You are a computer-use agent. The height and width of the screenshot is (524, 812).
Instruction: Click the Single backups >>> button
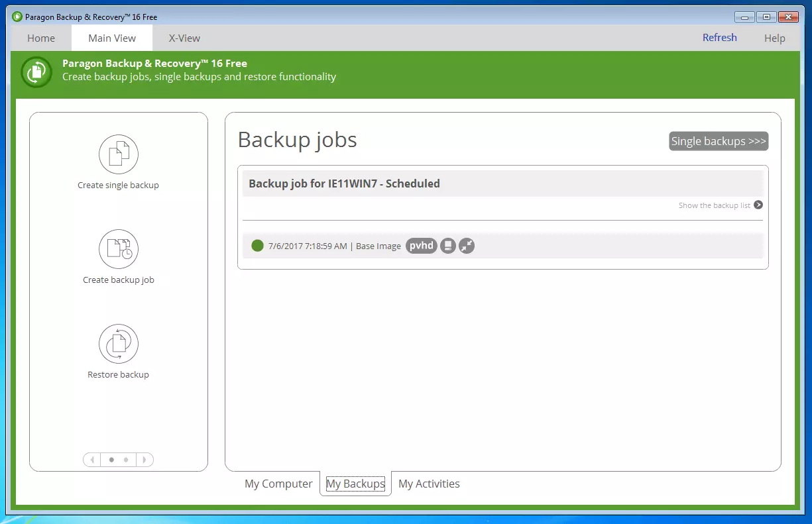719,141
